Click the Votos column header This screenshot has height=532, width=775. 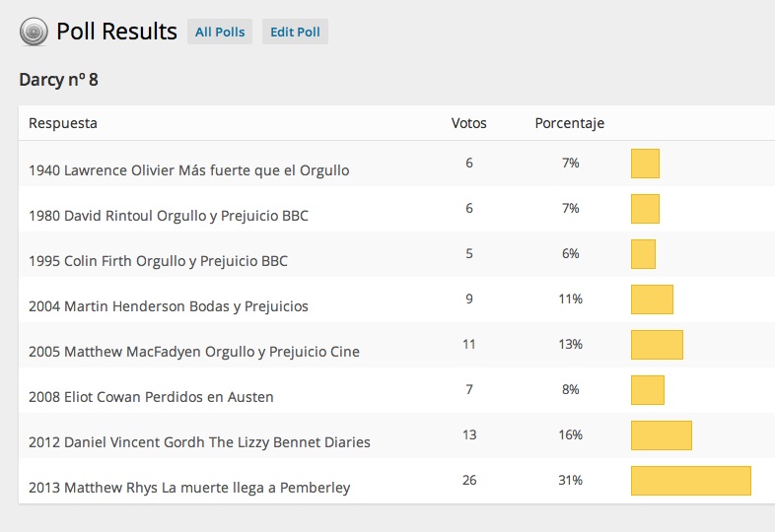pyautogui.click(x=468, y=123)
